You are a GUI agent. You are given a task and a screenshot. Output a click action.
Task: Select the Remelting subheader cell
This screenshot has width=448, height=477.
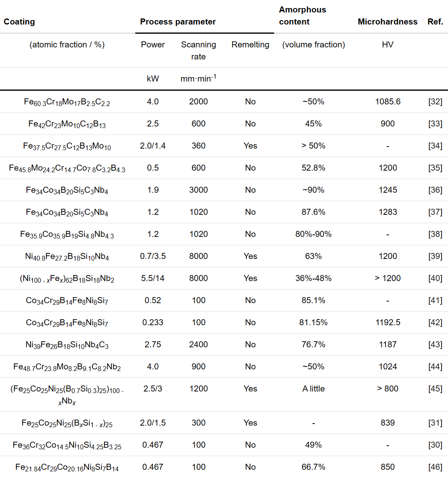pyautogui.click(x=250, y=45)
